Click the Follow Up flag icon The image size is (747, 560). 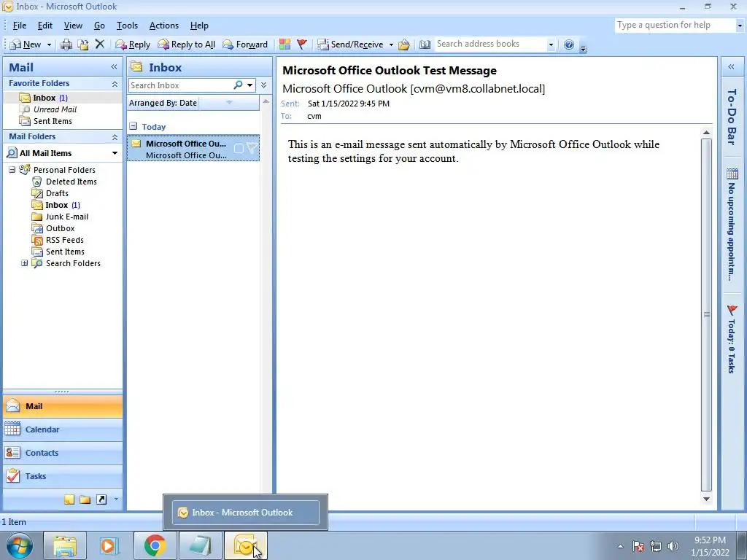pos(301,44)
